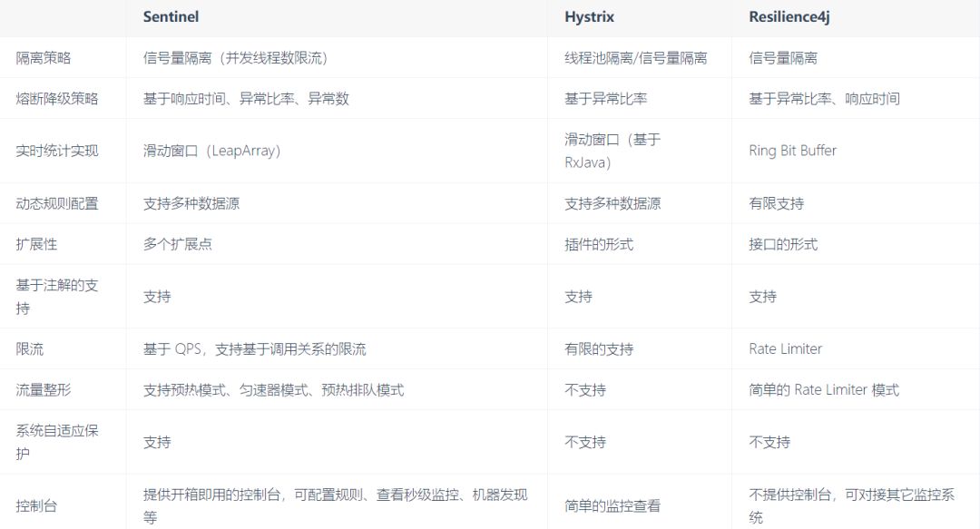This screenshot has height=529, width=980.
Task: Click Hystrix's 不支持 cell in 流量整形 row
Action: 585,390
